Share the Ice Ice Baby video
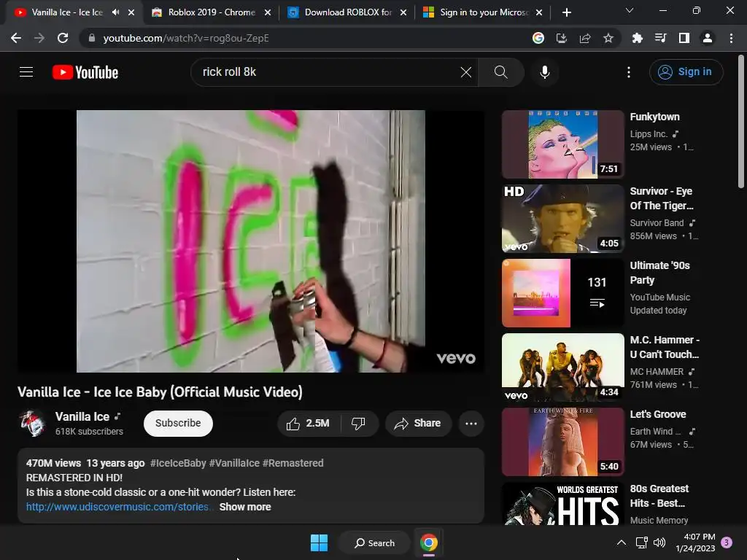 pos(418,424)
